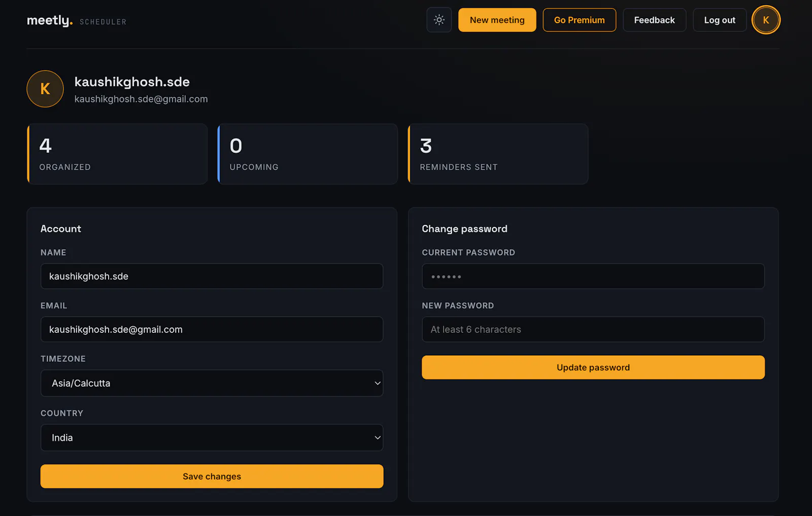Focus the New Password field
The width and height of the screenshot is (812, 516).
pyautogui.click(x=593, y=329)
